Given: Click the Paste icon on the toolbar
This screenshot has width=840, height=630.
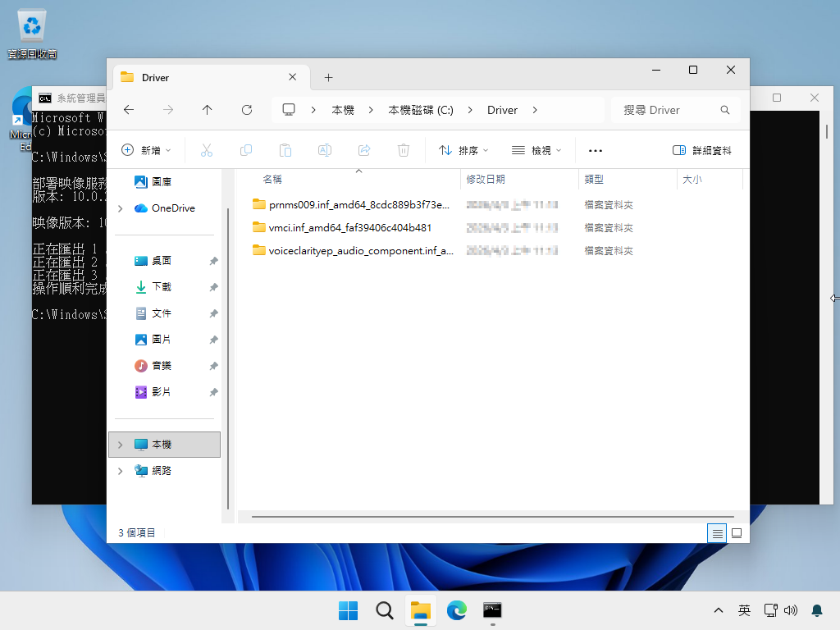Looking at the screenshot, I should [285, 150].
